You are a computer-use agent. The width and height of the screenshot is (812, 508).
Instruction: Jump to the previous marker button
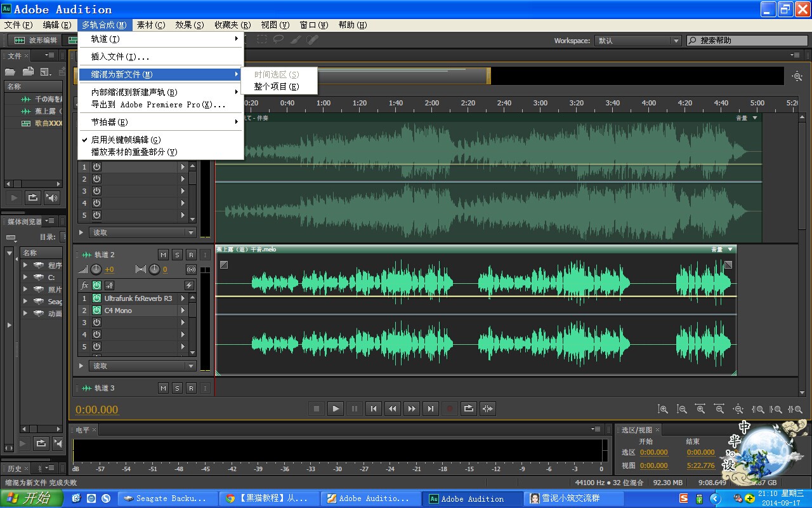[x=374, y=409]
